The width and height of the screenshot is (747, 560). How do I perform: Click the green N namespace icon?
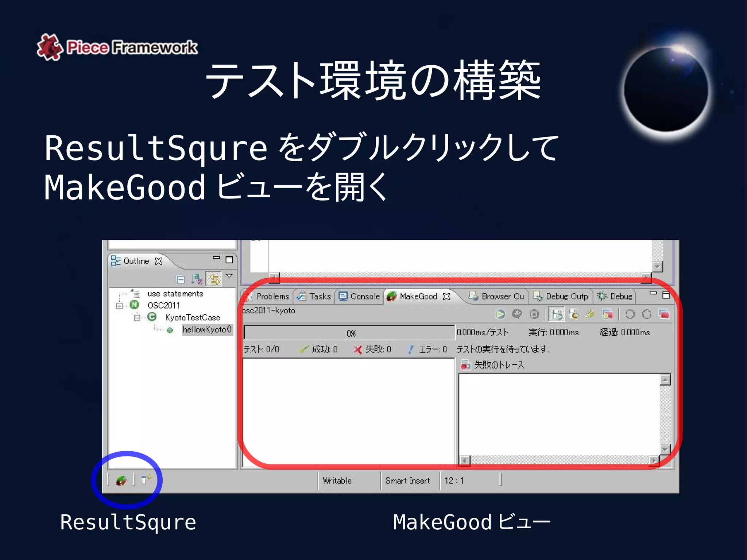[x=134, y=305]
